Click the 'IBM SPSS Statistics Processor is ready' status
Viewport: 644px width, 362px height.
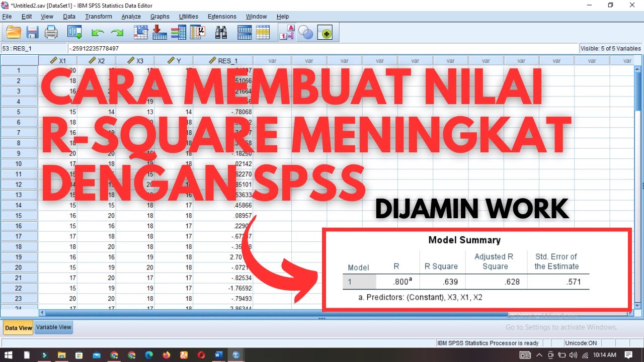[488, 343]
